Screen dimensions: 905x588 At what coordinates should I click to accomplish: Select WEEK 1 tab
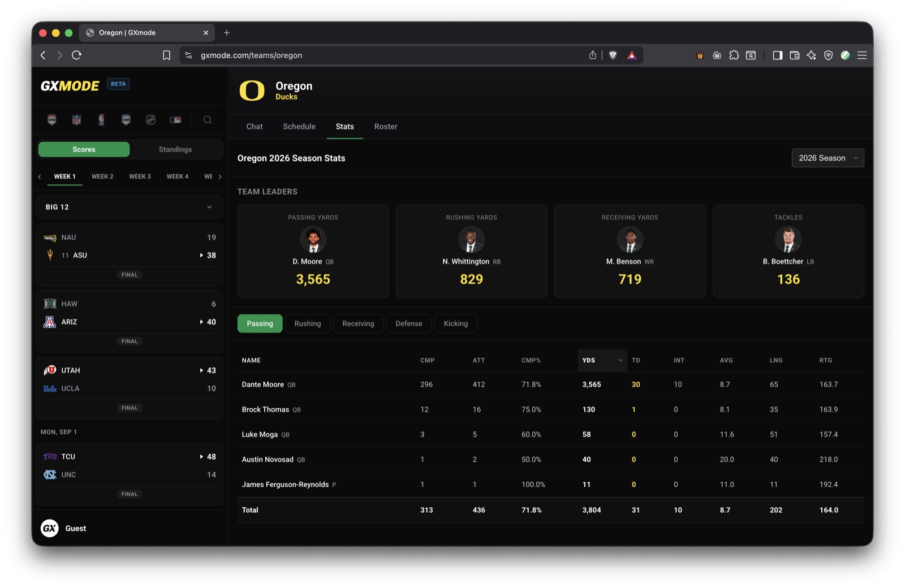pos(64,176)
